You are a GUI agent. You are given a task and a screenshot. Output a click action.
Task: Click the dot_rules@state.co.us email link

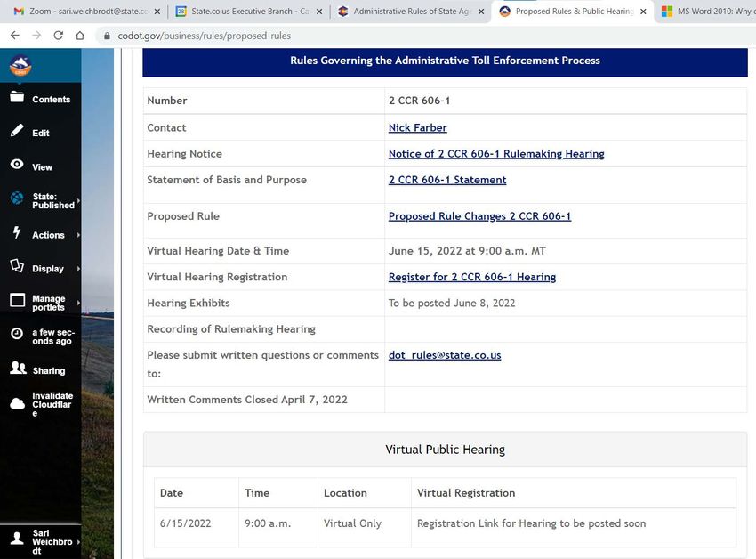445,355
